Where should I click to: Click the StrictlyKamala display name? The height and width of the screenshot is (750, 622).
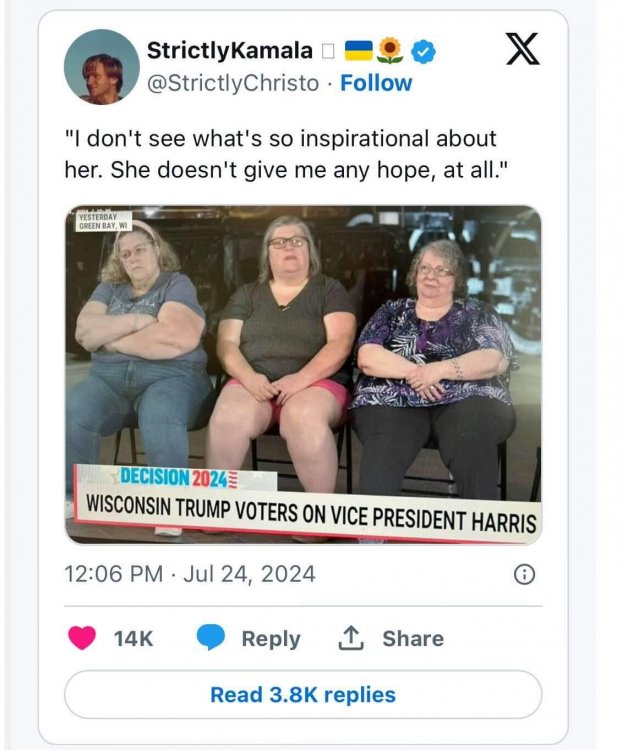click(230, 51)
